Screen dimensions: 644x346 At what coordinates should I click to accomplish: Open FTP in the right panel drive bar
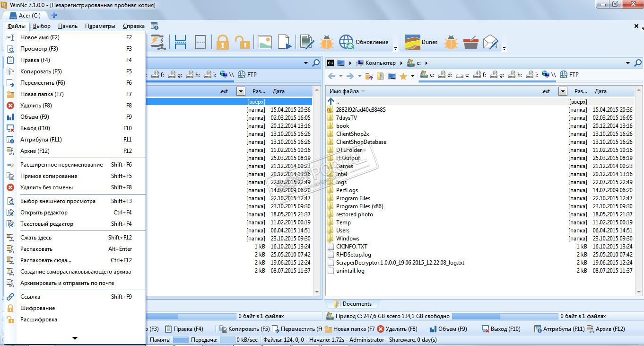[x=569, y=75]
